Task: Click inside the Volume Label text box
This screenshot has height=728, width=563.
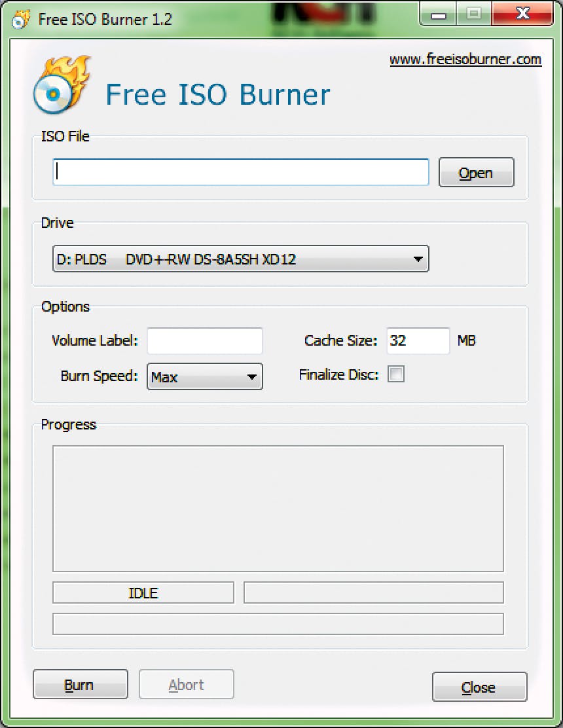Action: coord(205,341)
